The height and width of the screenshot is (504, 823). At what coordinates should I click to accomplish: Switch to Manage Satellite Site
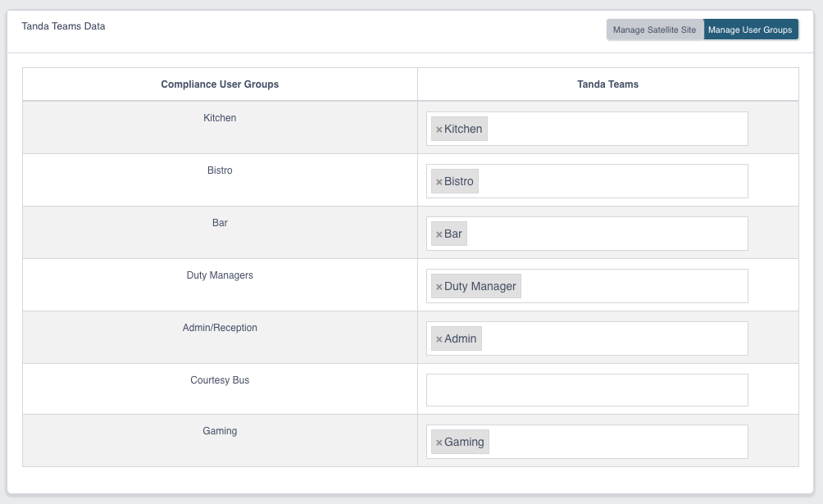(x=655, y=30)
